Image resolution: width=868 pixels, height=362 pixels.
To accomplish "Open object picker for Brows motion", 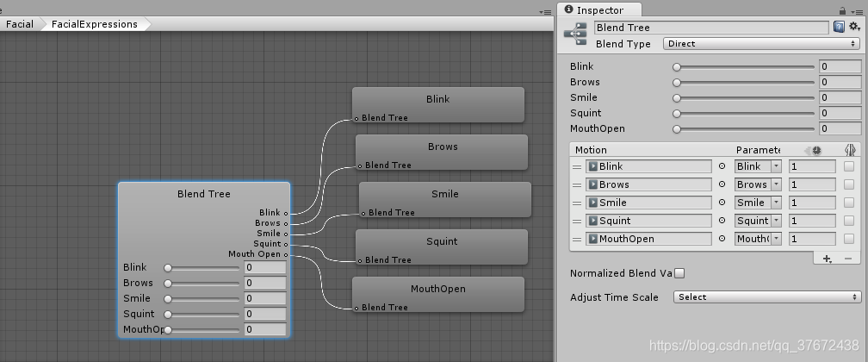I will coord(722,184).
